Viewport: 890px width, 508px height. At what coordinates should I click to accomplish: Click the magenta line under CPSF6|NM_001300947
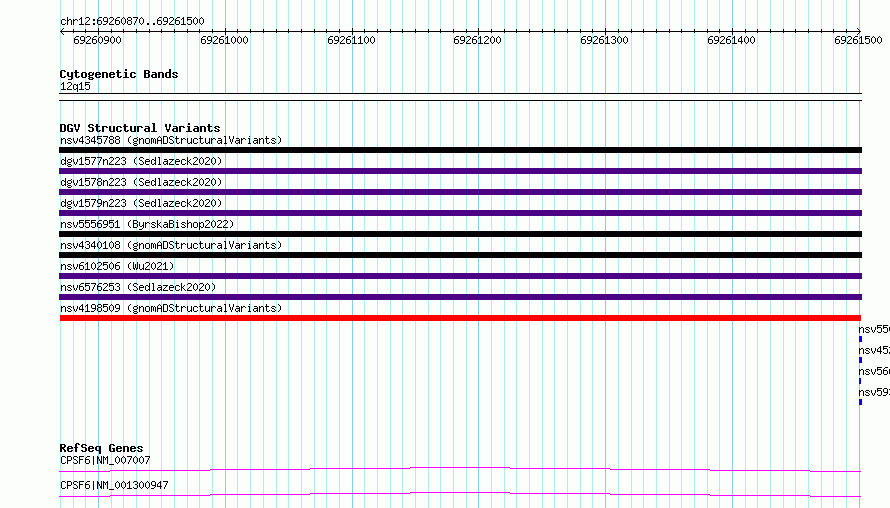tap(460, 494)
